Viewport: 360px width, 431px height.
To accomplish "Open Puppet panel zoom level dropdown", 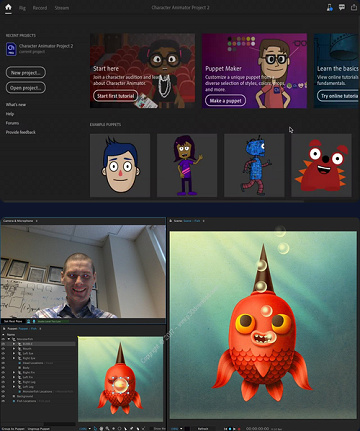I will point(86,429).
